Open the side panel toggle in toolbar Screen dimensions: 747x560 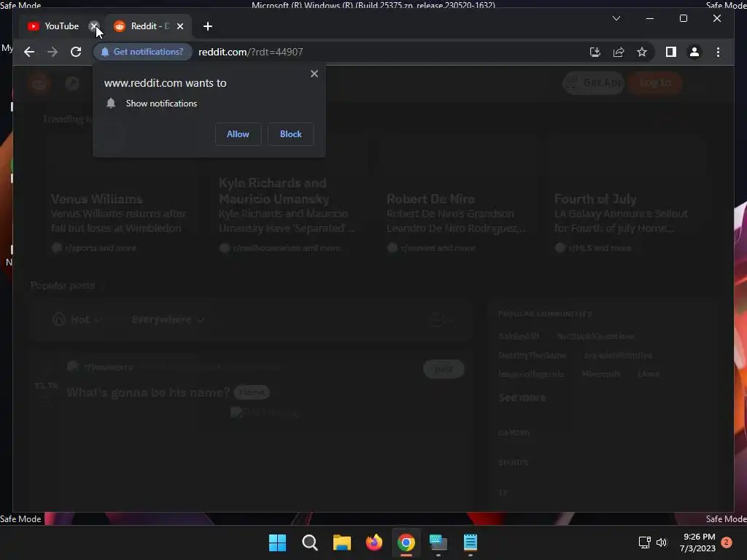pyautogui.click(x=671, y=52)
